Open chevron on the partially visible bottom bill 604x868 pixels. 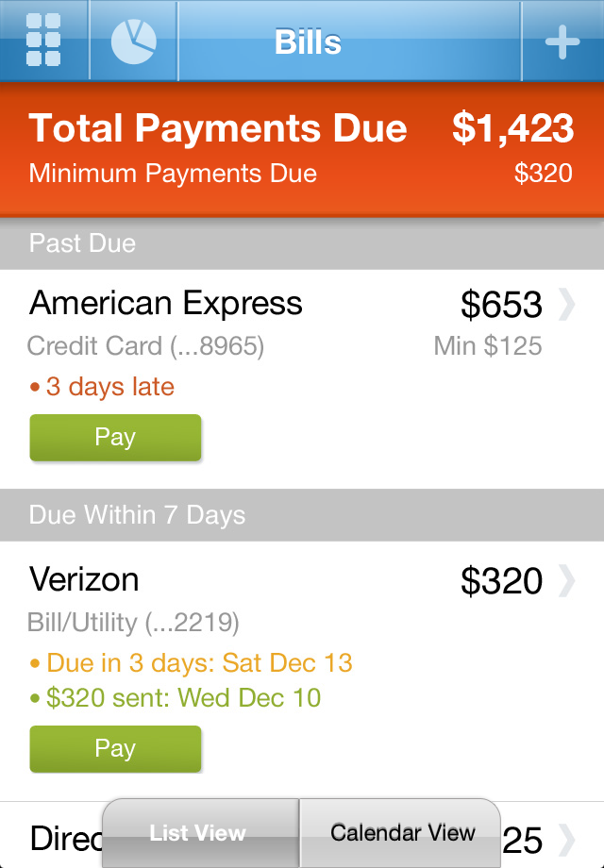pyautogui.click(x=566, y=838)
